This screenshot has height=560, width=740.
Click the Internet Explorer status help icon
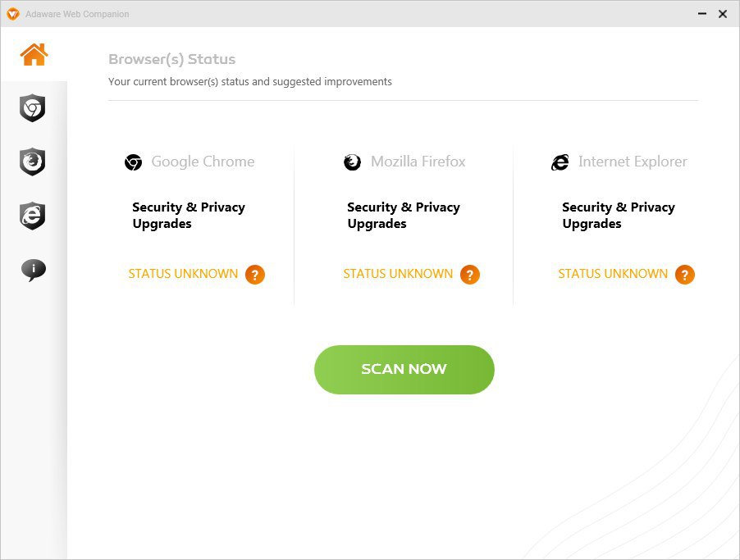[685, 275]
